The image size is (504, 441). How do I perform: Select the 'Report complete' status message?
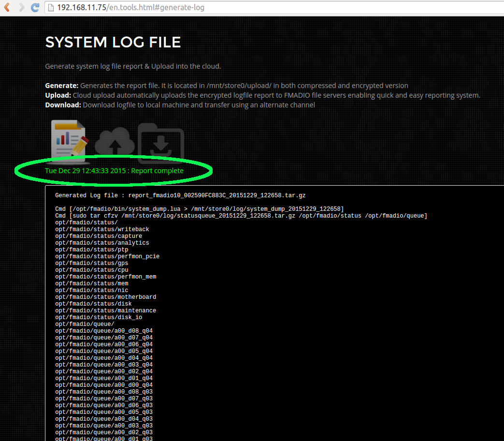point(114,170)
